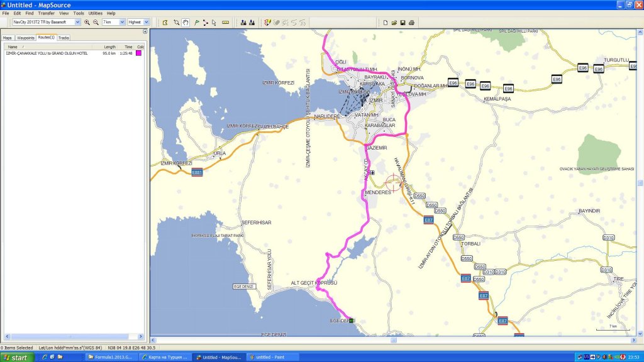
Task: Click the red crosshair marker near Menderes
Action: coord(394,183)
